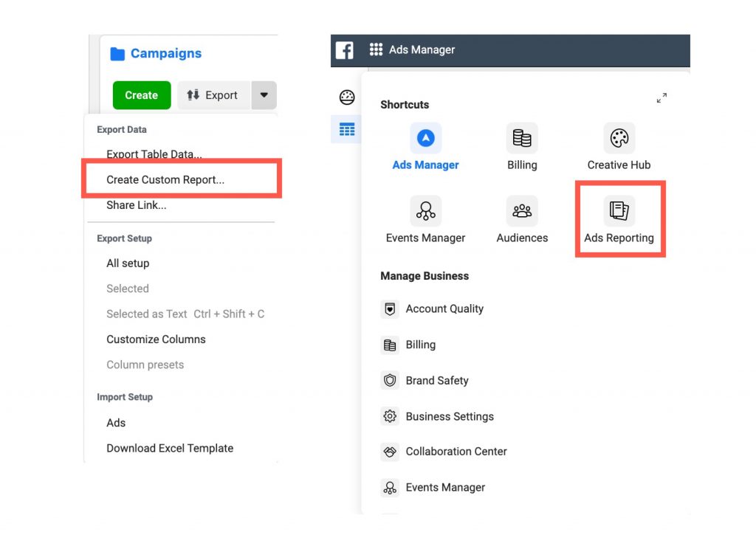This screenshot has height=552, width=756.
Task: Click the Collaboration Center handshake icon
Action: click(390, 452)
